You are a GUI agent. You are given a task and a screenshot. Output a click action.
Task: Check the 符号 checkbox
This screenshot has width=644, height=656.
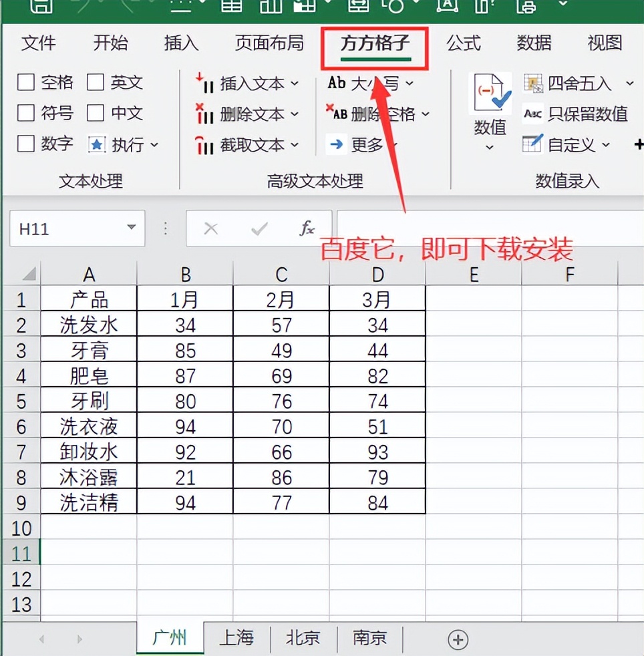coord(26,114)
